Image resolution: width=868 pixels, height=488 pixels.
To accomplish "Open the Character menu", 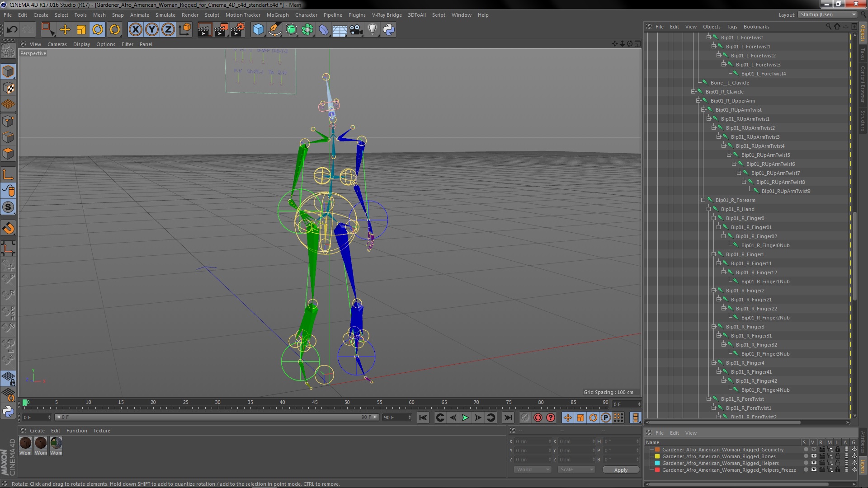I will (x=306, y=15).
